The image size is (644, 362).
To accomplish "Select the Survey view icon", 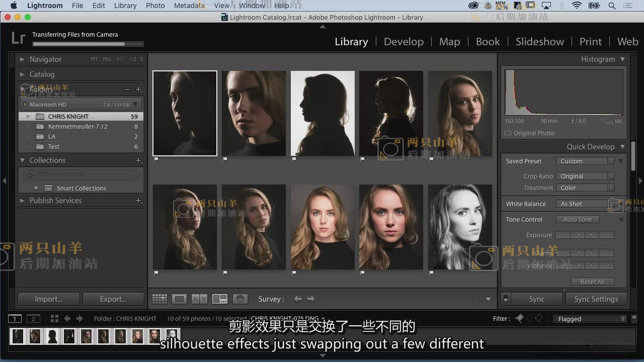I will tap(220, 299).
